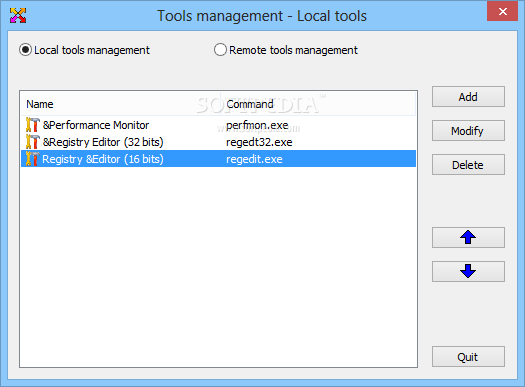Modify the selected tool entry
The height and width of the screenshot is (387, 525).
click(468, 131)
